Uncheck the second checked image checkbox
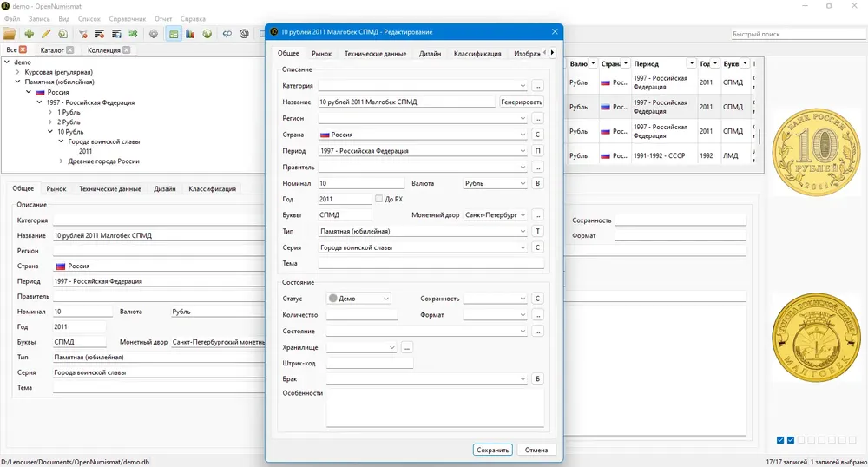 click(x=791, y=440)
